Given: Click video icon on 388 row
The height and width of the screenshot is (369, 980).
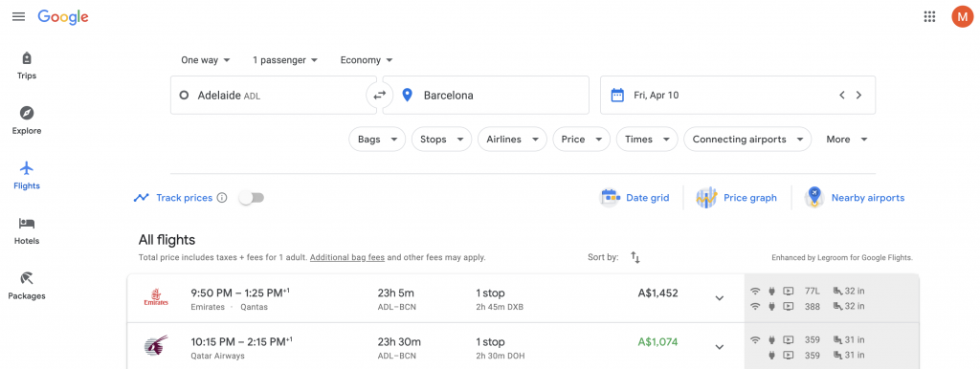Looking at the screenshot, I should coord(789,306).
